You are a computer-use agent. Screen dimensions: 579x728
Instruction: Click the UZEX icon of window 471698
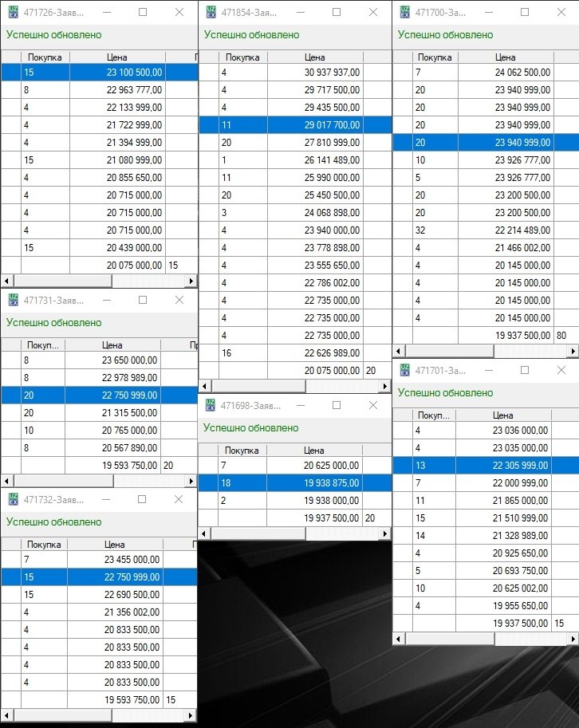[x=211, y=406]
